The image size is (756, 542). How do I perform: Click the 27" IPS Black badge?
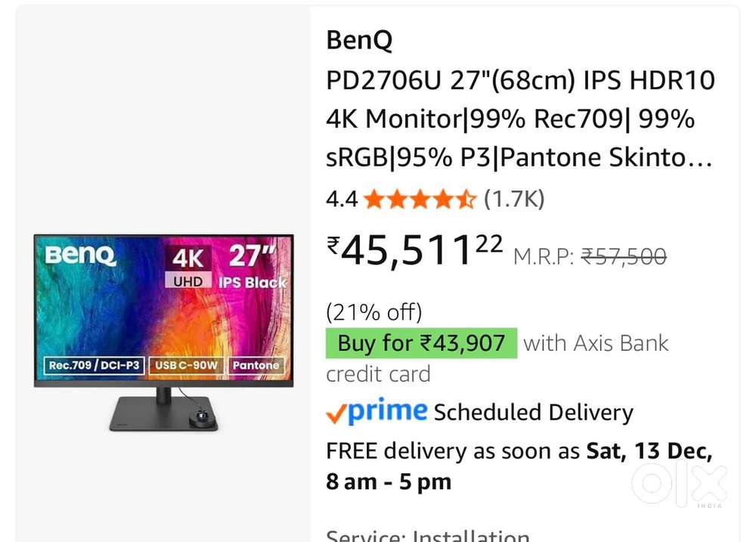tap(253, 268)
